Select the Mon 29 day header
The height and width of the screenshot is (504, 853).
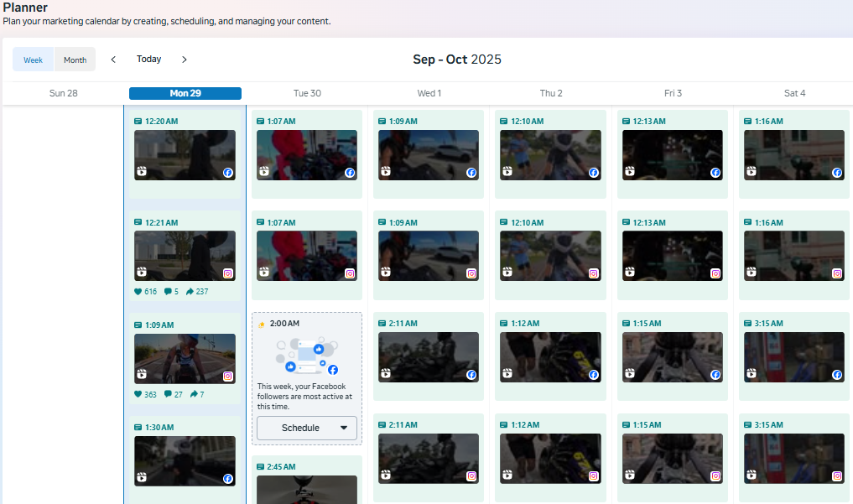185,93
